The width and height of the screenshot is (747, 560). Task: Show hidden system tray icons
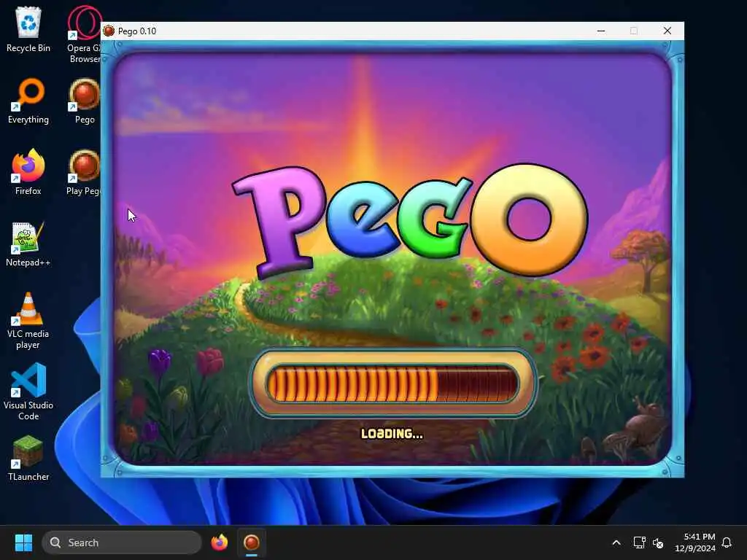click(x=616, y=542)
